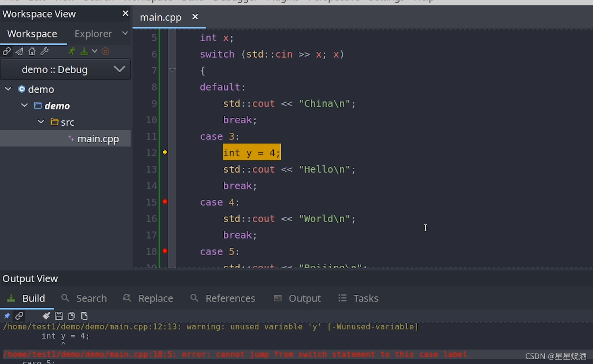Click the home icon in Workspace toolbar
Screen dimensions: 593x364
coord(32,51)
